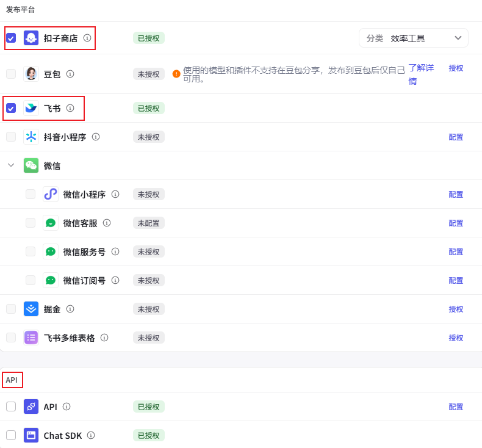This screenshot has height=448, width=482.
Task: Uncheck the 扣子商店 checkbox
Action: click(x=11, y=38)
